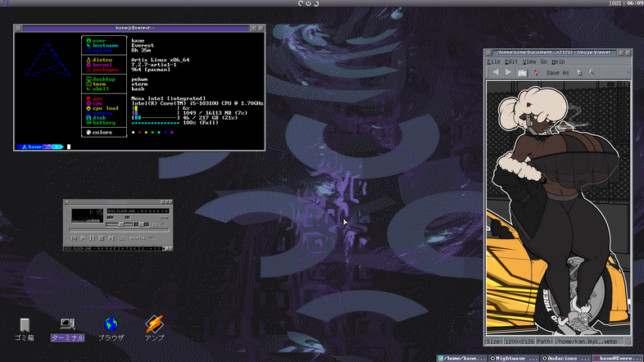The width and height of the screenshot is (644, 362).
Task: Click the seek bar in audio player
Action: 119,230
